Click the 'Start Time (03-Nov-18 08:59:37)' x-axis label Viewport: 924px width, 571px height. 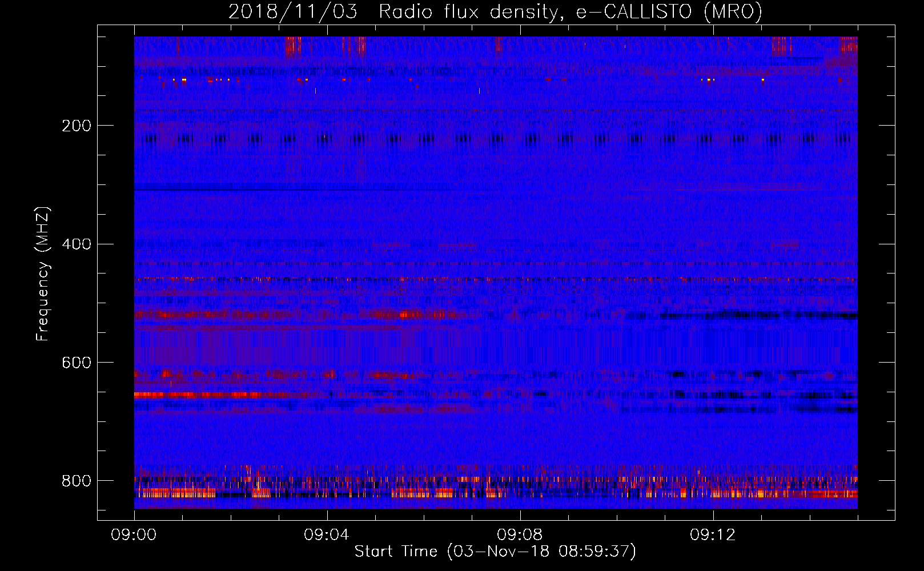pos(495,552)
